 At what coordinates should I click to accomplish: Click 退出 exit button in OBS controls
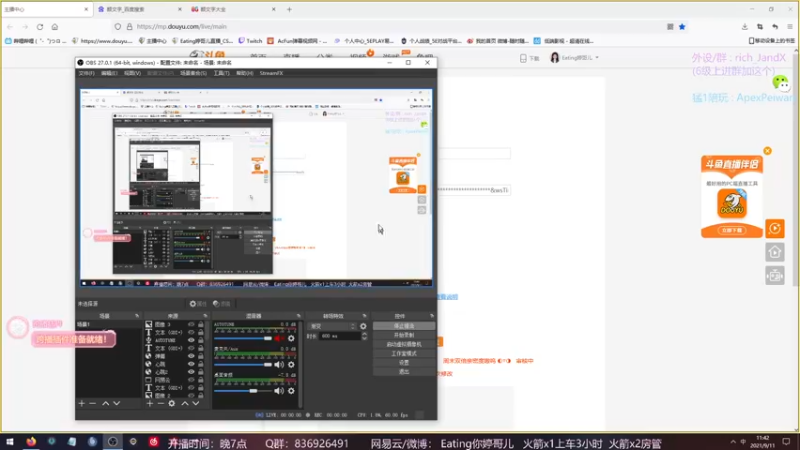(x=404, y=372)
